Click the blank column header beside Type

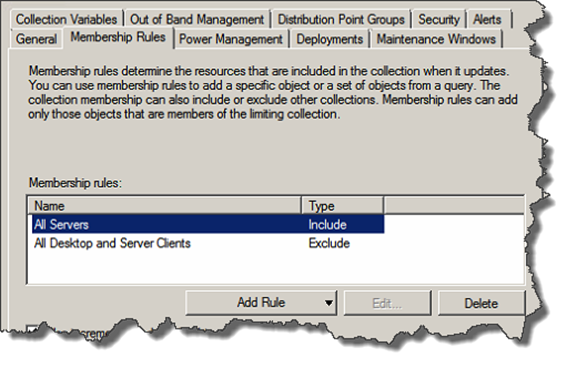pyautogui.click(x=454, y=205)
